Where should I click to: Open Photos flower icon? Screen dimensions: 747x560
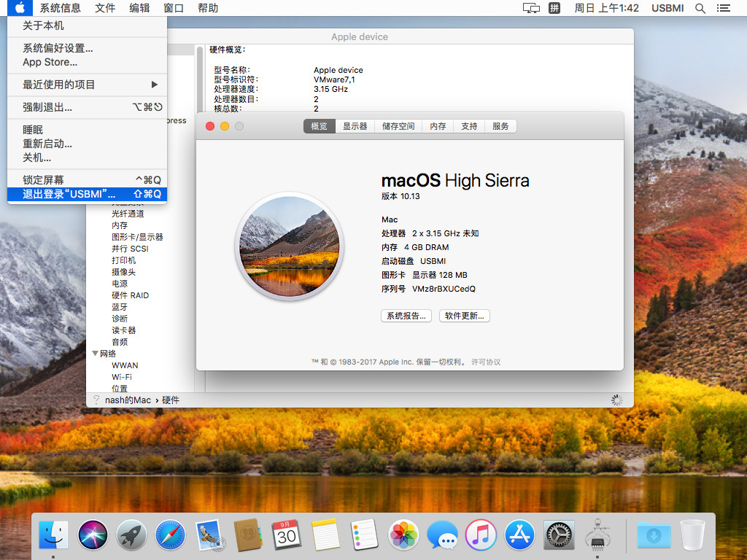pos(403,534)
